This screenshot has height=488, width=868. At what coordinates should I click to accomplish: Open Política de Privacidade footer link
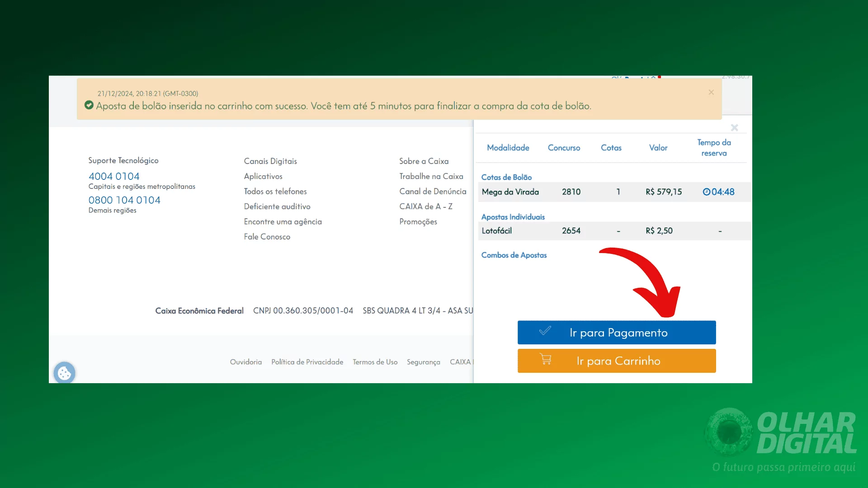point(307,362)
